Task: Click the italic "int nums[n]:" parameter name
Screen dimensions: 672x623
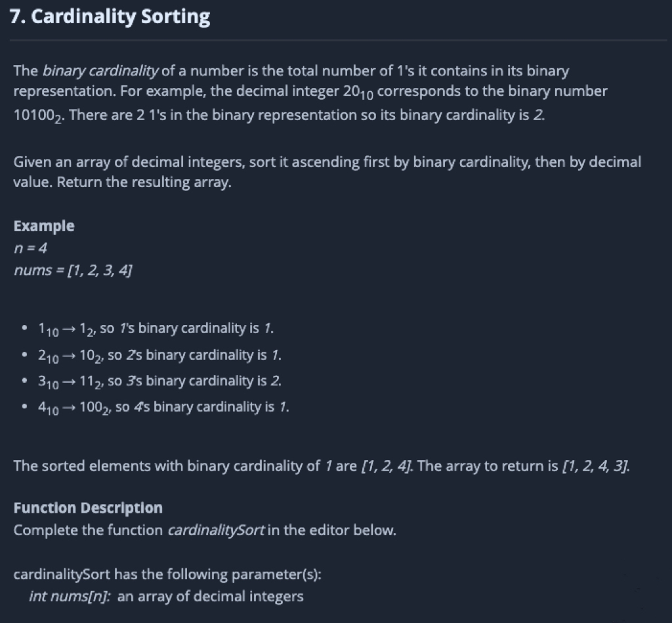Action: (70, 597)
